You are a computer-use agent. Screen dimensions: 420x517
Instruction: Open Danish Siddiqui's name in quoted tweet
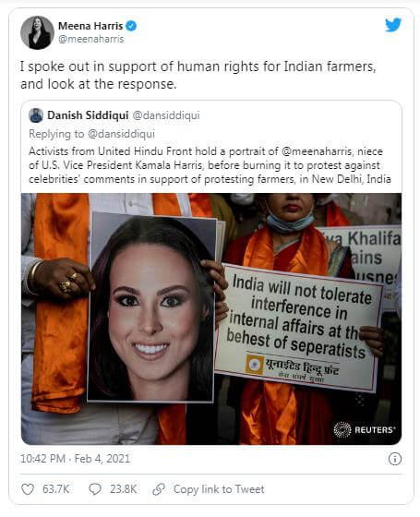coord(88,115)
